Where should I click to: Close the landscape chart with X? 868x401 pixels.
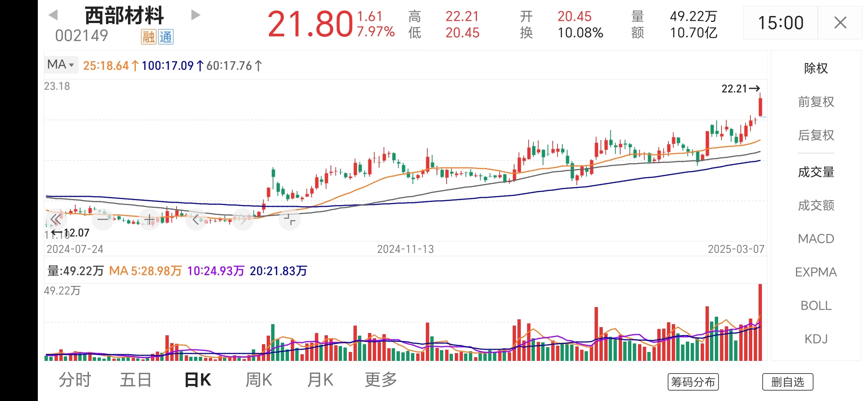point(840,23)
